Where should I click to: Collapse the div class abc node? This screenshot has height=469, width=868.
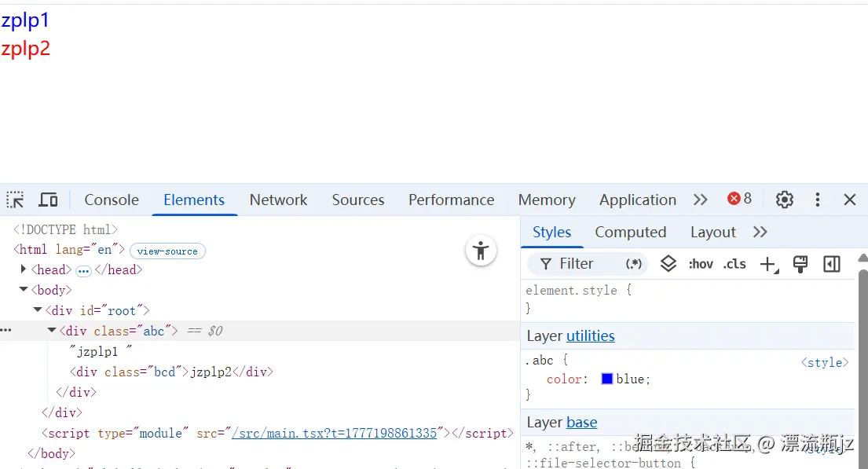pos(52,330)
